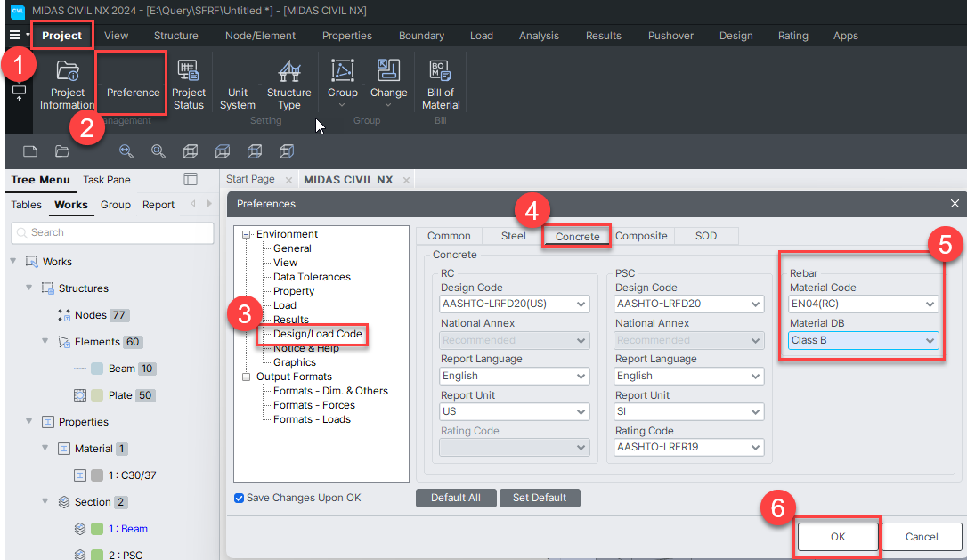Open the Project ribbon tab
This screenshot has width=967, height=560.
[61, 36]
